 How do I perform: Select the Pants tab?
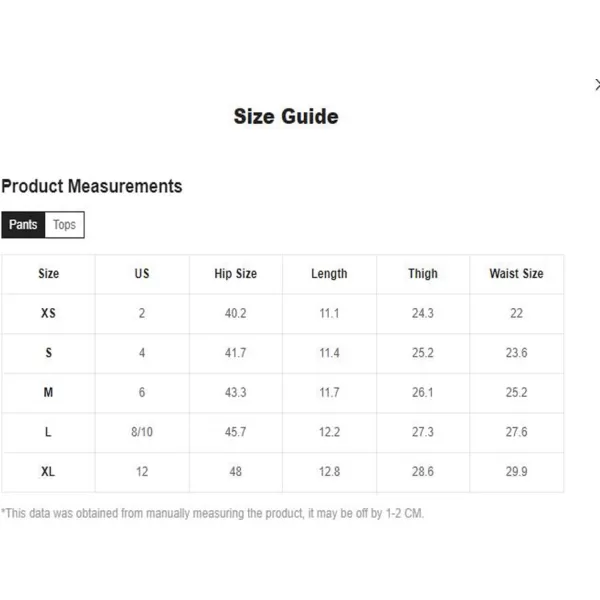tap(23, 225)
